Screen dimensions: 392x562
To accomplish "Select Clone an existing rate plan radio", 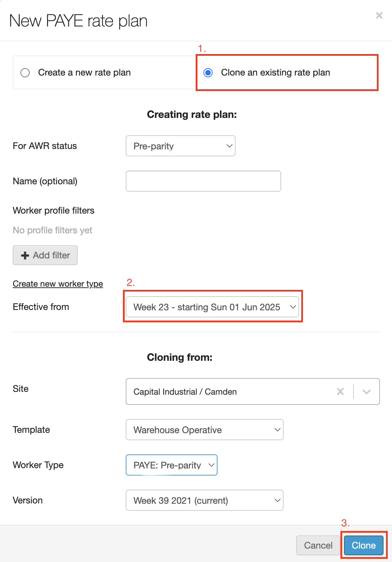I will coord(208,73).
